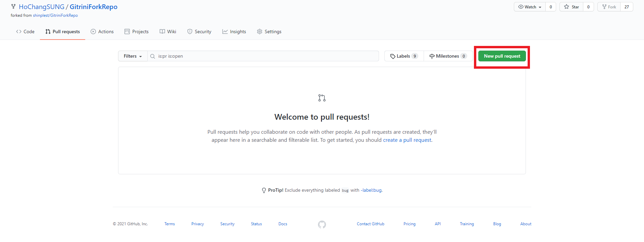Star this repository
Viewport: 644px width, 242px height.
tap(572, 7)
